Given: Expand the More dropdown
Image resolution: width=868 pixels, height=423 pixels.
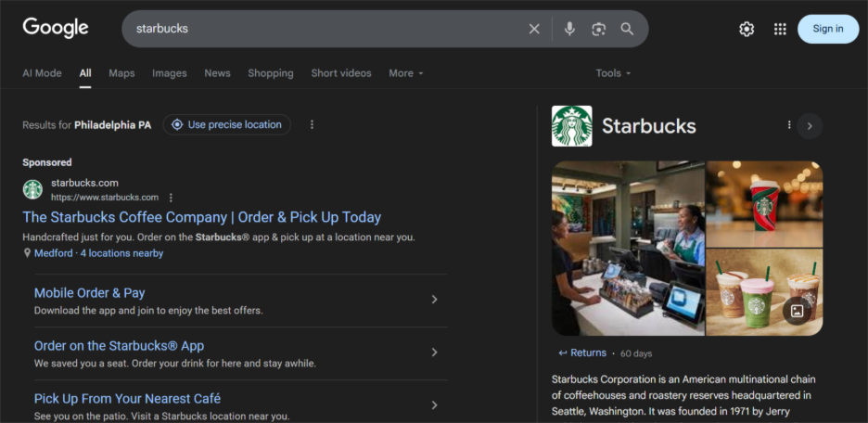Looking at the screenshot, I should click(x=406, y=73).
